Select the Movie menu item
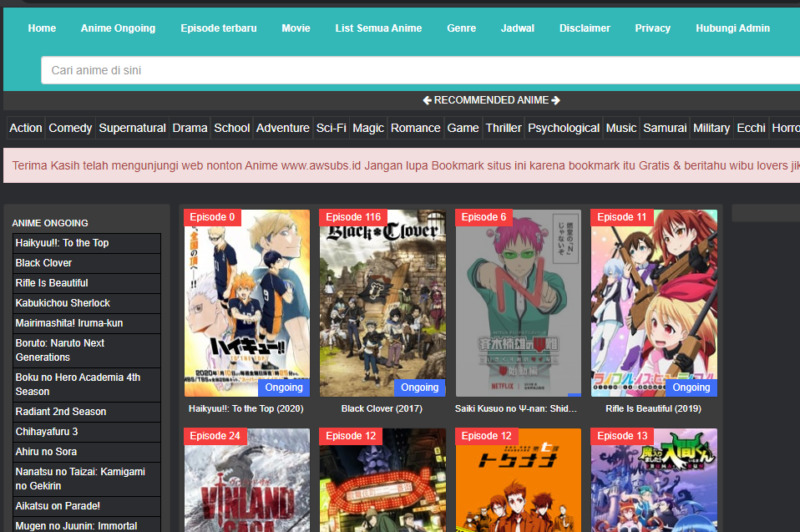This screenshot has width=800, height=532. tap(296, 29)
